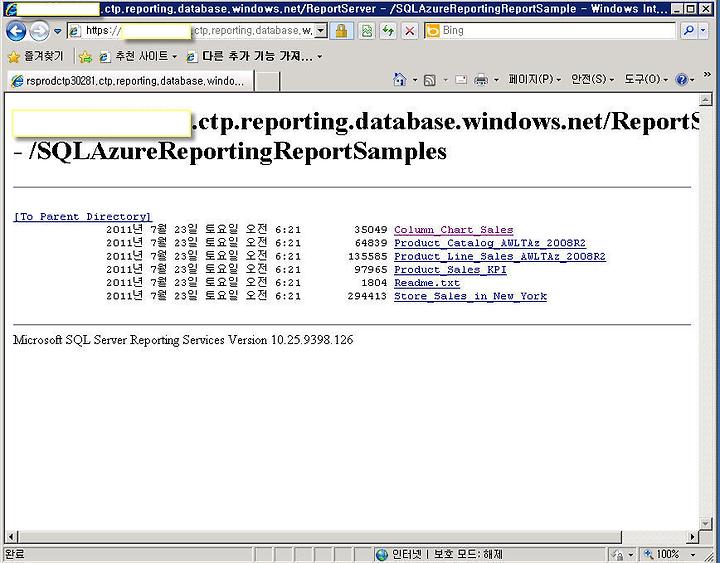Open Product Line Sales AWLTAz 2008R2 link

500,256
